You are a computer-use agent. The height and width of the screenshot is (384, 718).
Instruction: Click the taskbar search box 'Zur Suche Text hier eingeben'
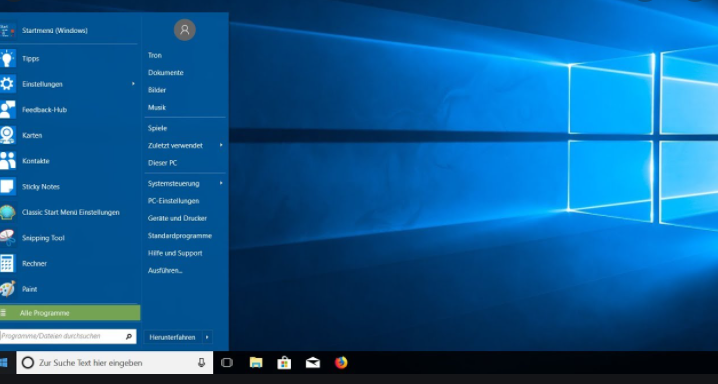[x=114, y=363]
